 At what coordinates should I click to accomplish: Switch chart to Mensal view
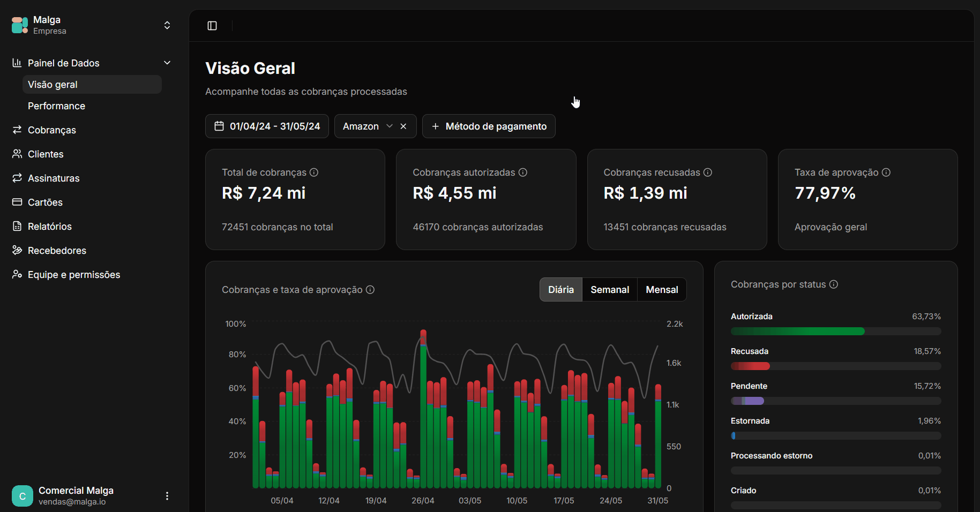662,289
